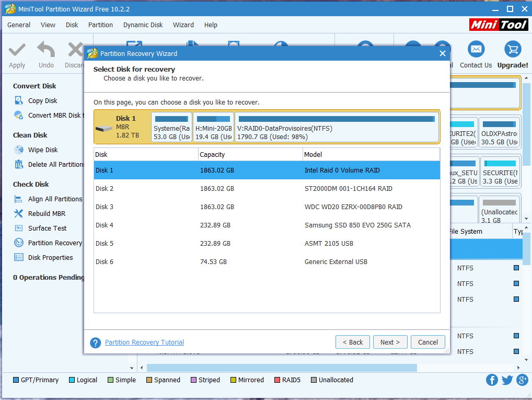Click the H:Mini-20GB partition block

[213, 127]
